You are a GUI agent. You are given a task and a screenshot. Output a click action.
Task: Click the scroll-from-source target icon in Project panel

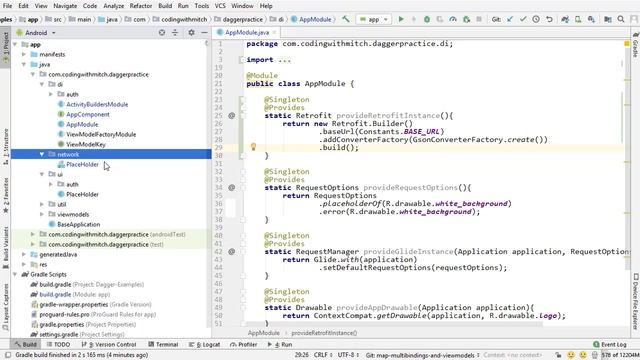coord(162,33)
